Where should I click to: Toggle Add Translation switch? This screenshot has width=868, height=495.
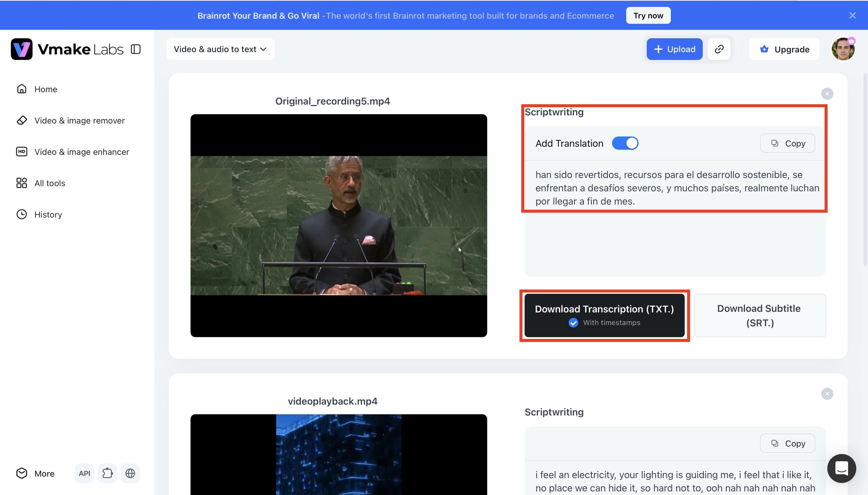click(625, 143)
